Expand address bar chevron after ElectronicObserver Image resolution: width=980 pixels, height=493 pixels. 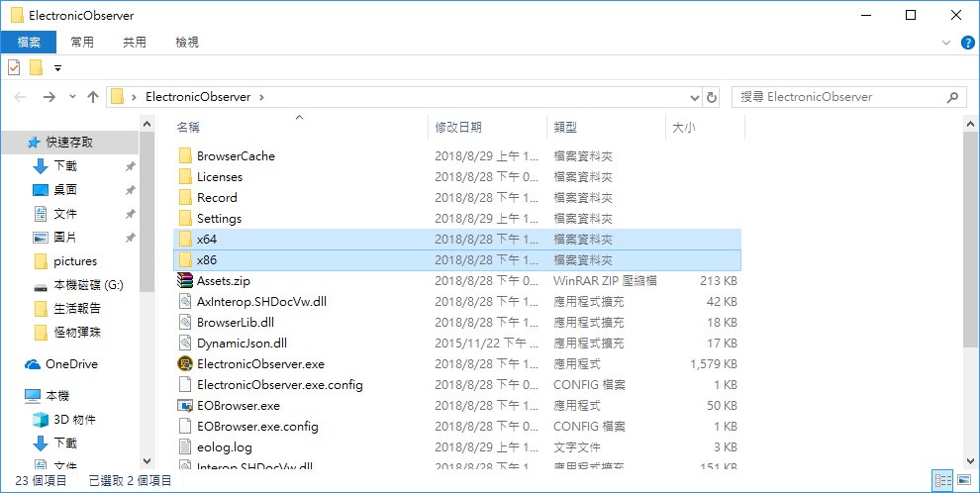pyautogui.click(x=261, y=97)
